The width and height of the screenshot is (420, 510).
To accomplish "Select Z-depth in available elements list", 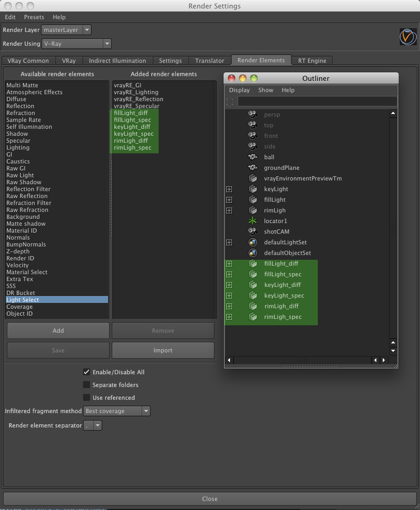I will [x=57, y=251].
